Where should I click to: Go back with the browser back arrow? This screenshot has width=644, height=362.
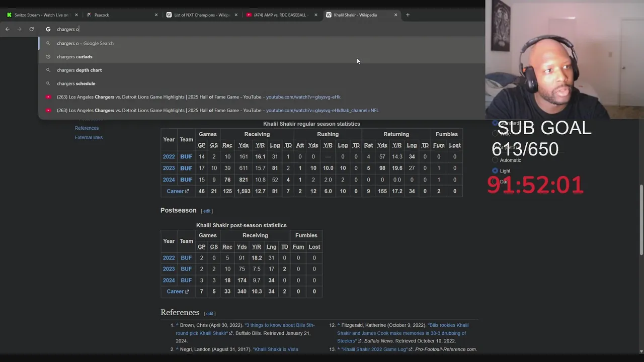(x=8, y=29)
